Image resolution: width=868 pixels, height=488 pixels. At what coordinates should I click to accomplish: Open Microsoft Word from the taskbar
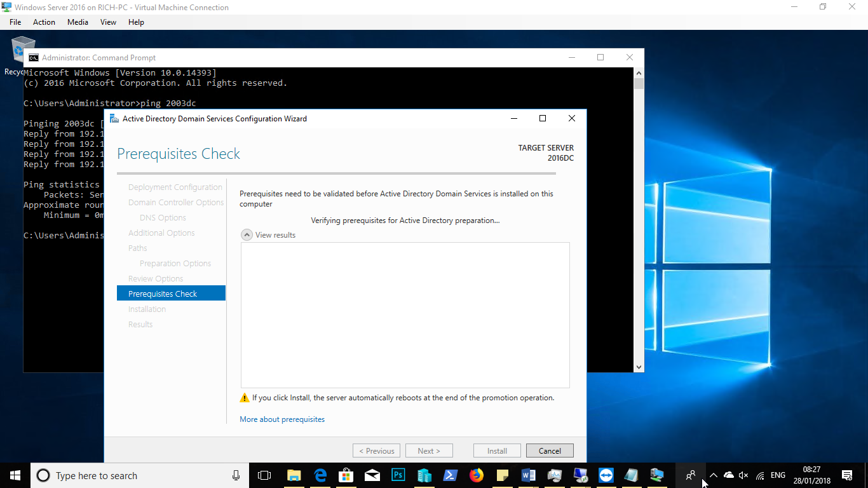point(528,475)
